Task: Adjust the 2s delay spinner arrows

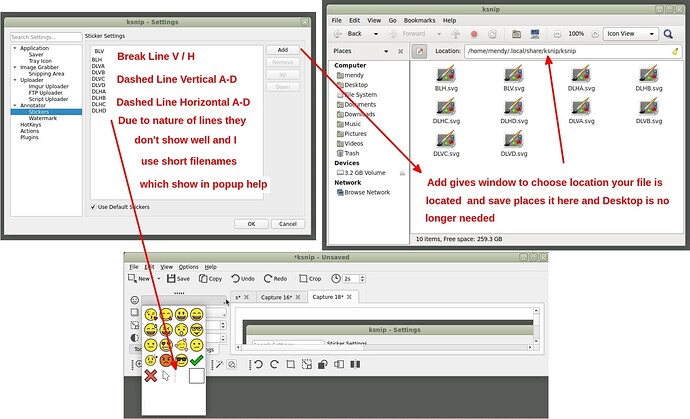Action: tap(363, 279)
